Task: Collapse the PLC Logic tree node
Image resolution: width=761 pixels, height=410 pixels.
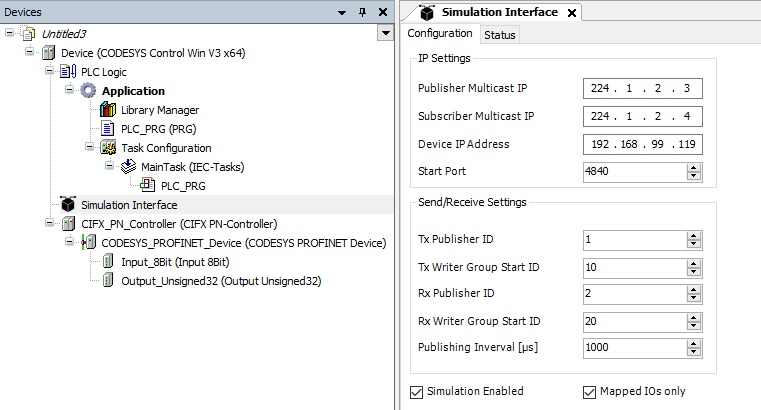Action: click(50, 72)
